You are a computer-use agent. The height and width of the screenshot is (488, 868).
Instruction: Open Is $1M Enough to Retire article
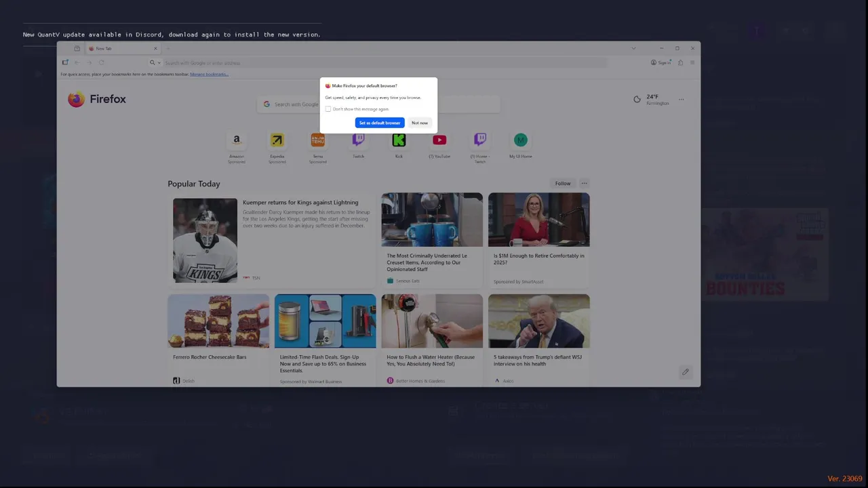(x=539, y=259)
